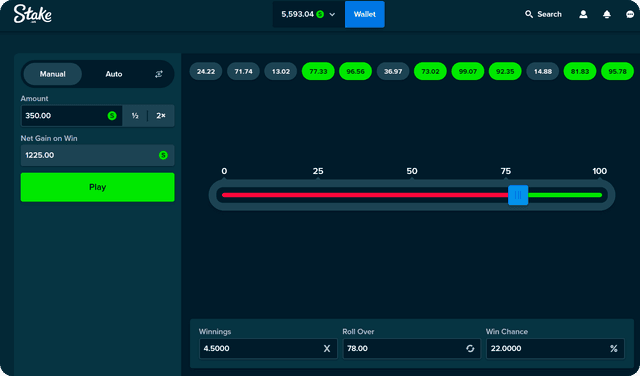The width and height of the screenshot is (640, 376).
Task: Click the Winnings label
Action: pos(215,332)
